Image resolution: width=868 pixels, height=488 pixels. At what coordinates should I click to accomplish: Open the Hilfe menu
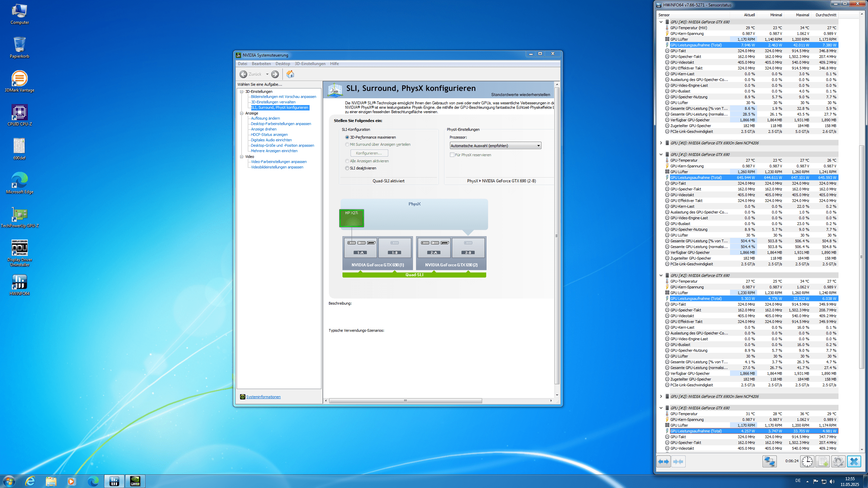pos(334,64)
